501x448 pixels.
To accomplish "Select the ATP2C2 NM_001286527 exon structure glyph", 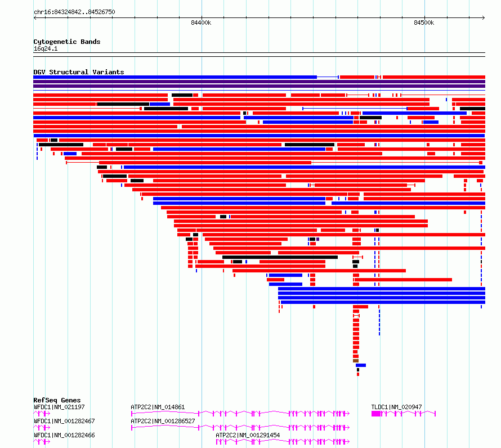I will click(240, 428).
